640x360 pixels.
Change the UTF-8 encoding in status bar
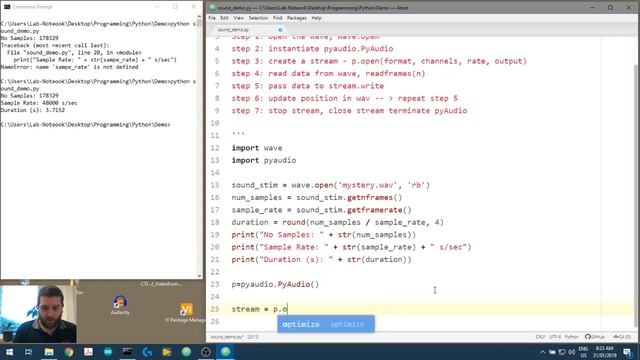[555, 337]
